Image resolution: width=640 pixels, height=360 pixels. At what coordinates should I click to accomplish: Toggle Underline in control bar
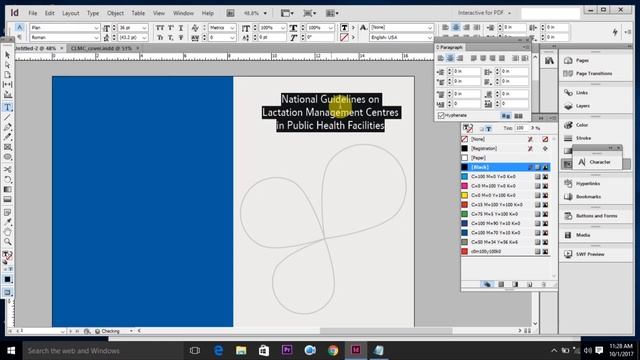click(181, 28)
